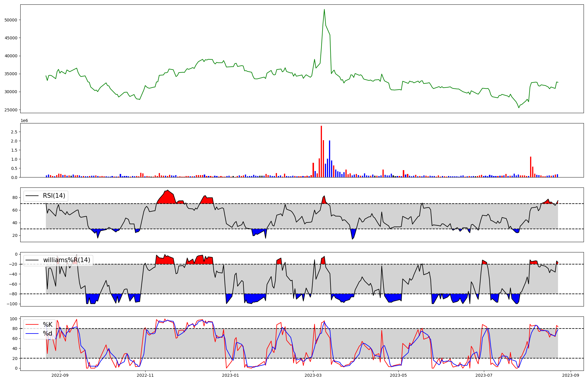This screenshot has height=382, width=588.
Task: Click the RSI(14) legend label
Action: coord(54,196)
